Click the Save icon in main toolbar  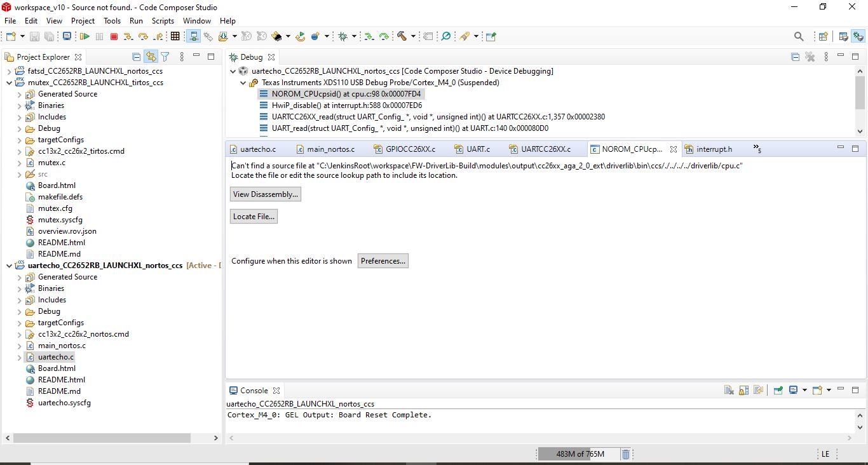(34, 37)
